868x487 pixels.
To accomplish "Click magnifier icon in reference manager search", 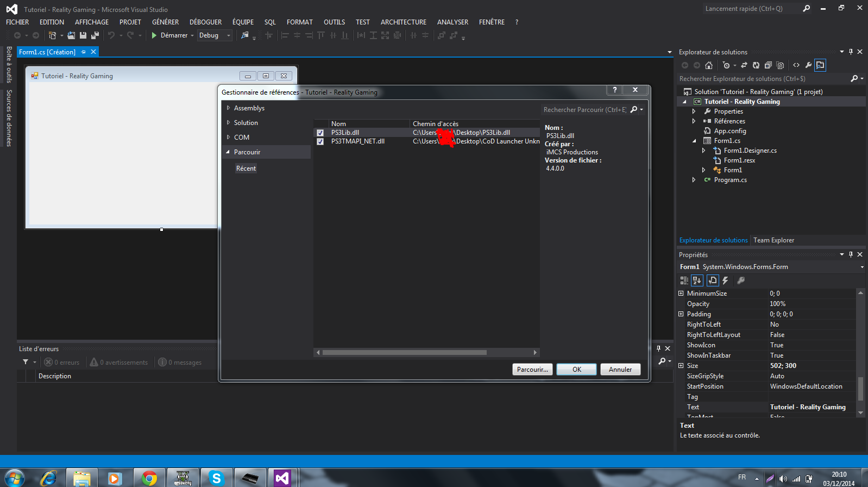I will [634, 109].
